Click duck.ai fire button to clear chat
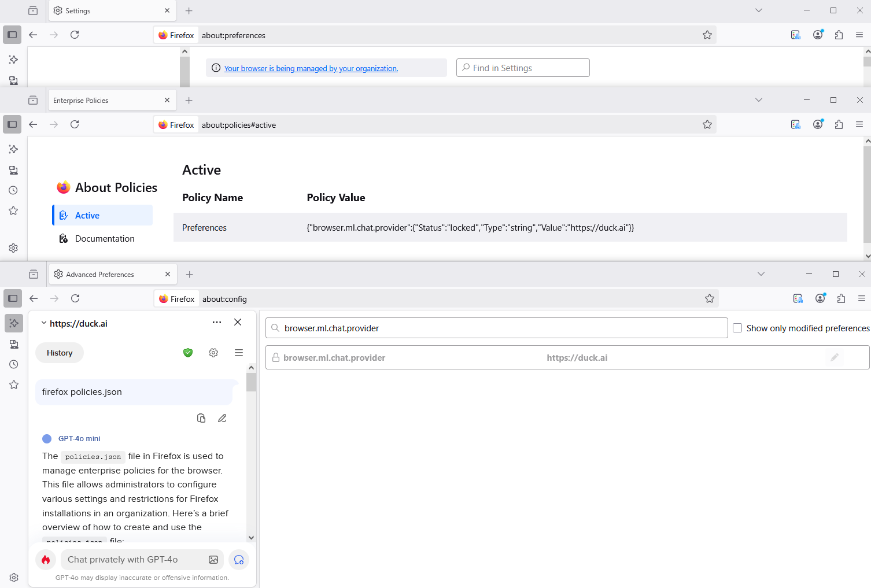Viewport: 871px width, 588px height. [x=46, y=560]
